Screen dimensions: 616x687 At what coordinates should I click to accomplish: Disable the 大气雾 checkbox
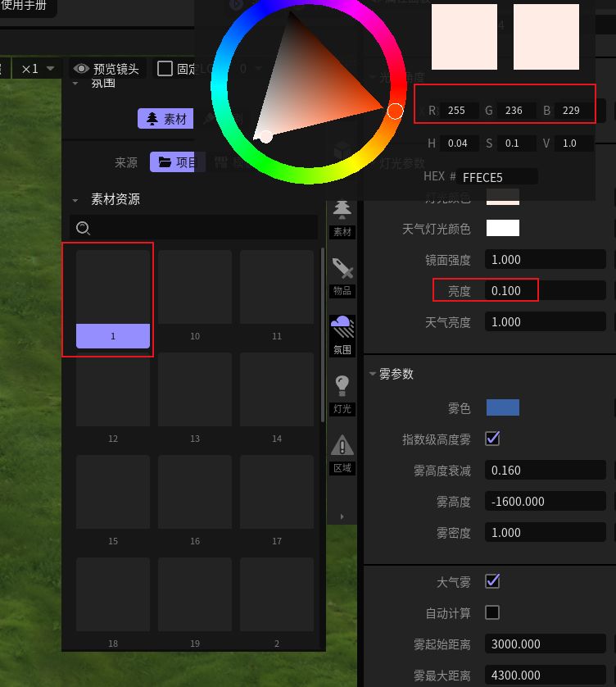tap(492, 581)
